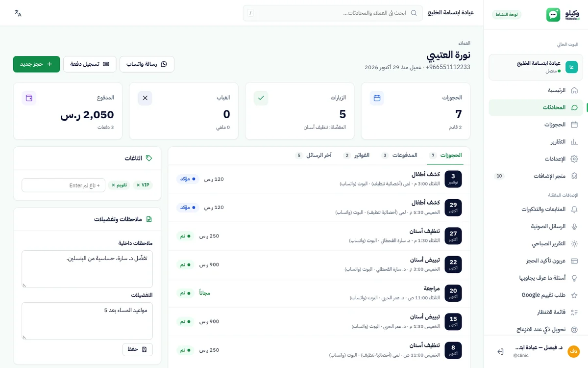Open المتابعات والتذكيرات bell item

(x=536, y=210)
